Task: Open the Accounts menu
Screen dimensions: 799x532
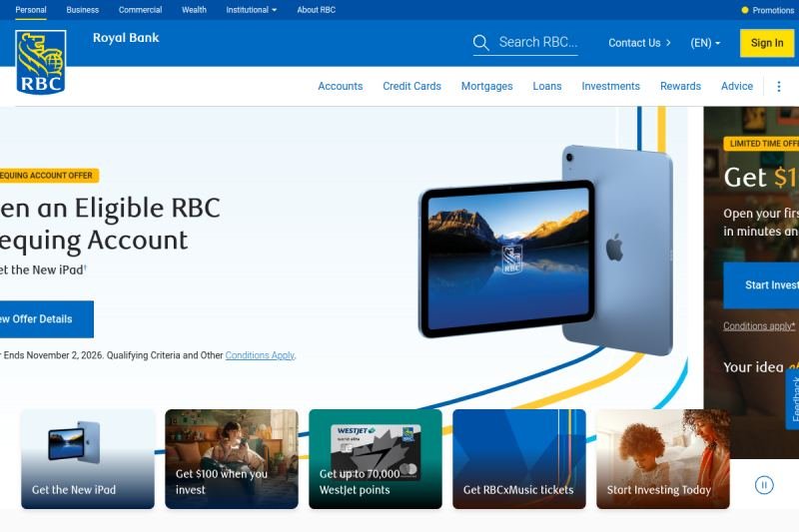Action: 341,86
